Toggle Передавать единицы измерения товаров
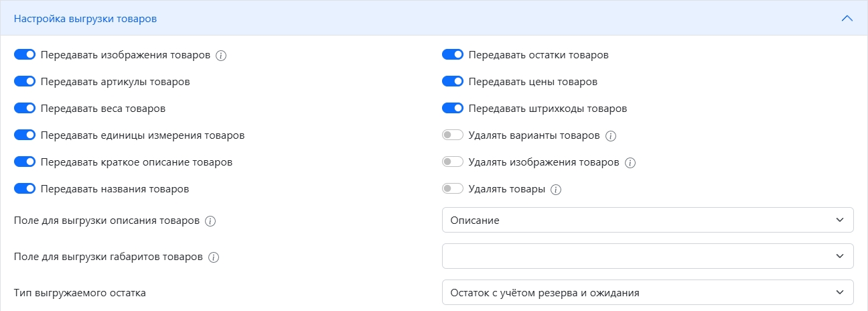 pyautogui.click(x=25, y=135)
